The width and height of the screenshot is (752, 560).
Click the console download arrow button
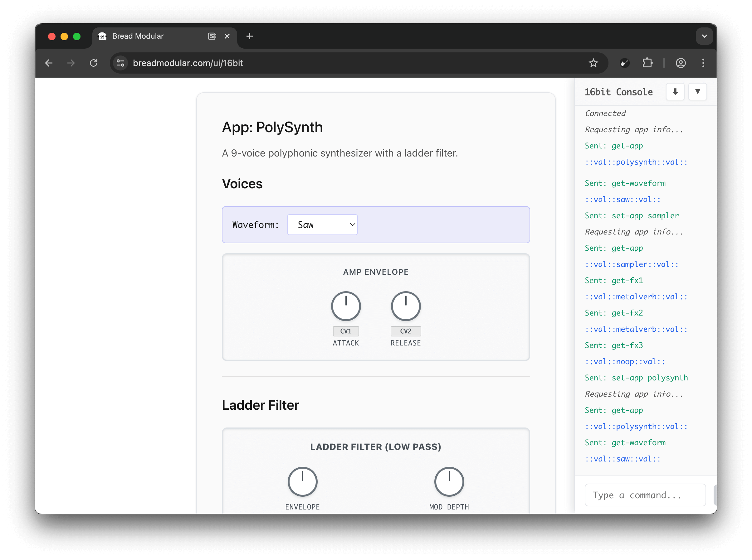[x=675, y=92]
